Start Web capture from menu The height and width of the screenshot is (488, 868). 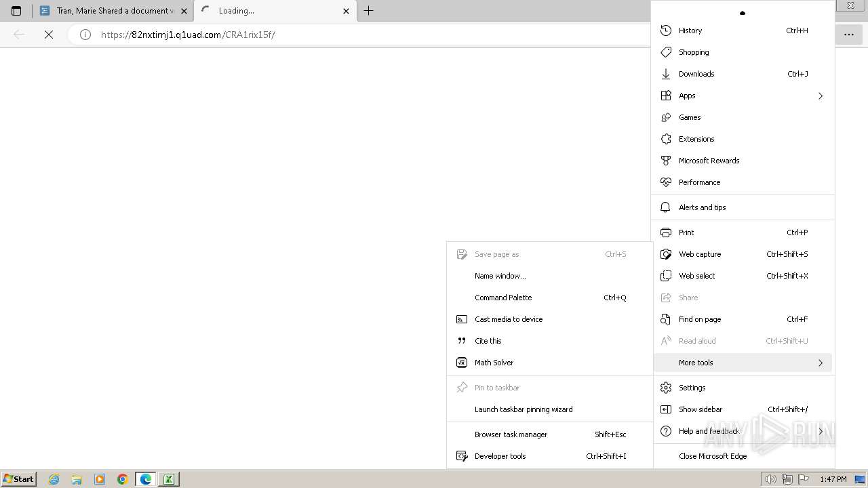coord(743,254)
